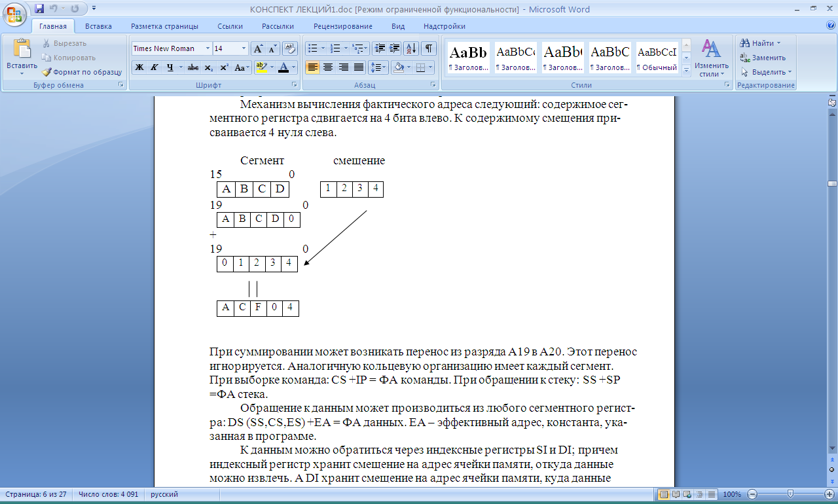This screenshot has height=504, width=838.
Task: Increase paragraph indent
Action: (x=395, y=48)
